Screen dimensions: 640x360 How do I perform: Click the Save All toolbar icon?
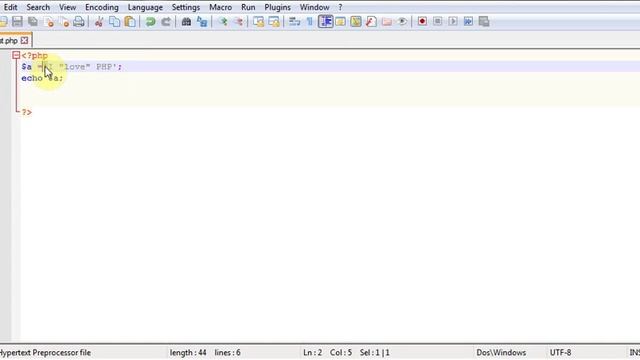33,21
